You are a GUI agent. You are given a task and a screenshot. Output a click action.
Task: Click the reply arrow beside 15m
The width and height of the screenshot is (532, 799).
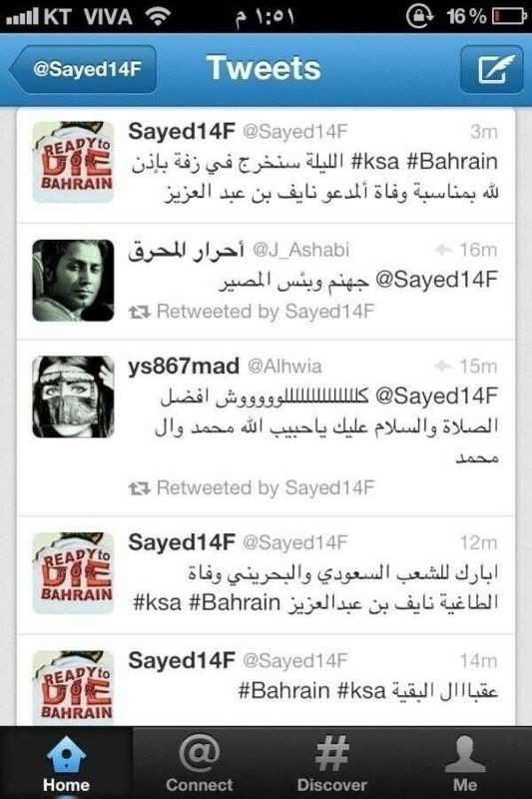click(443, 366)
